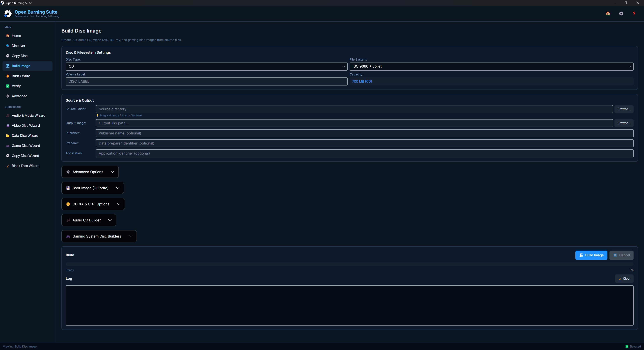Click the Cancel build button
Screen dimensions: 644x350
(x=621, y=255)
